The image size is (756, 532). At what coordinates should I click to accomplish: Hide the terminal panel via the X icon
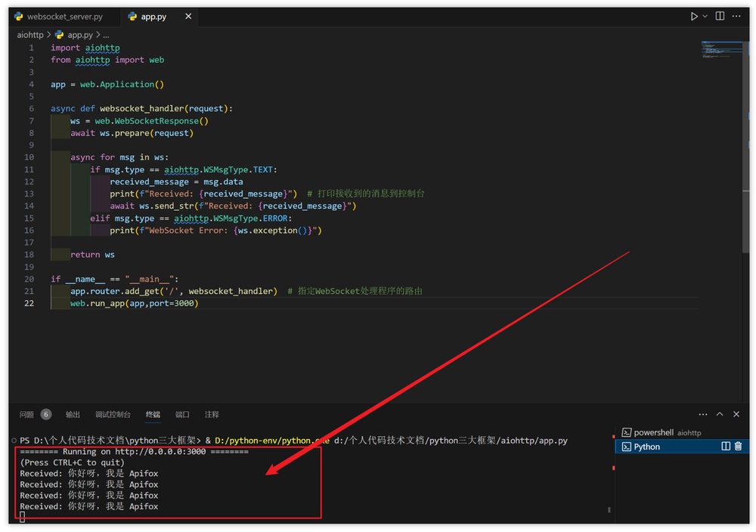(x=736, y=414)
